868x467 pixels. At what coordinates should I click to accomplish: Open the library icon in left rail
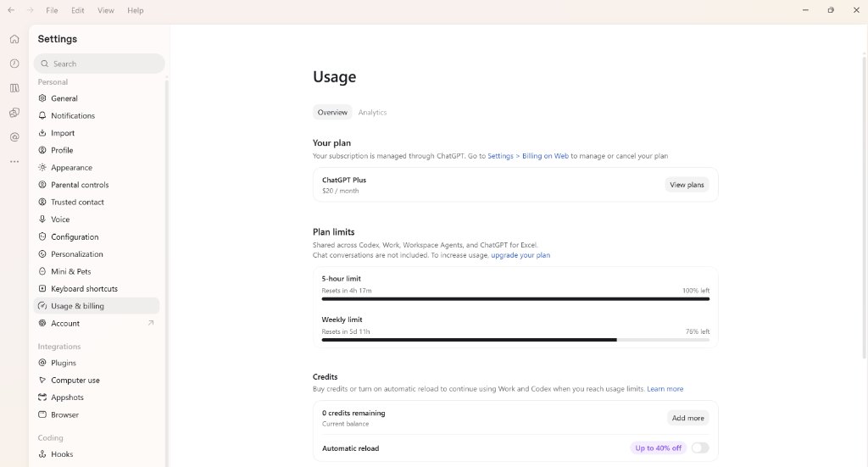click(14, 88)
